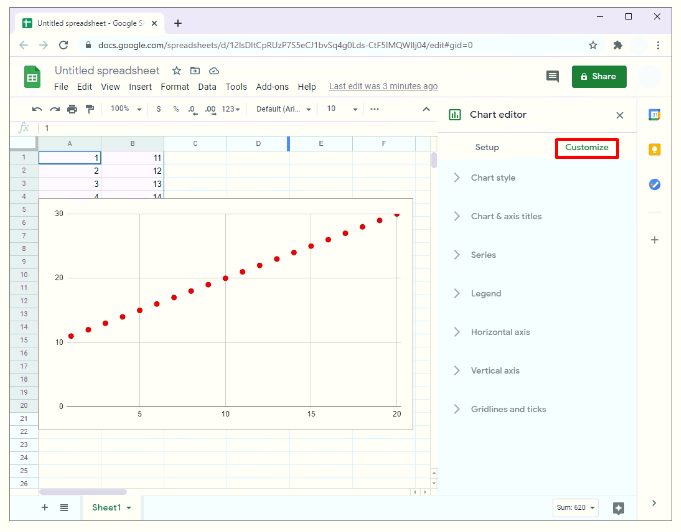Open the Help menu
Screen dimensions: 681x532
click(x=307, y=87)
